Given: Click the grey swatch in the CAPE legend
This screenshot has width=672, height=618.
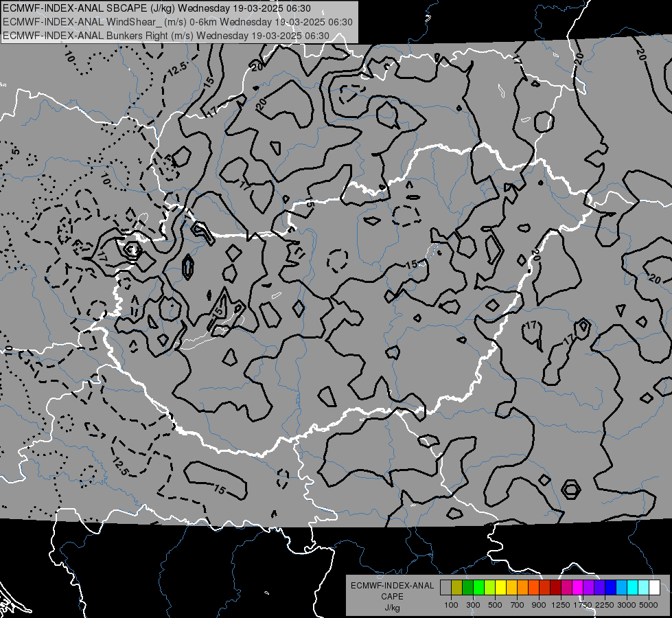Looking at the screenshot, I should (x=445, y=587).
